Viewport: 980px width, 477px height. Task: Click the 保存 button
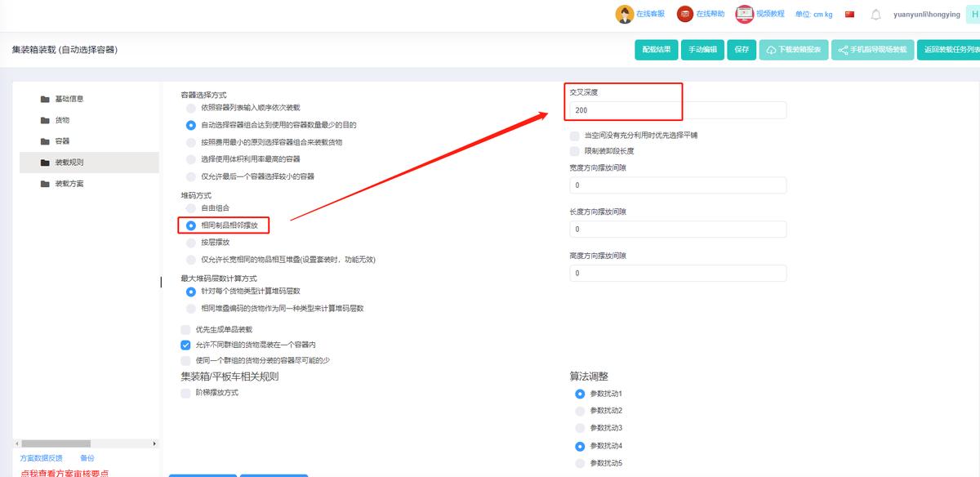coord(742,50)
